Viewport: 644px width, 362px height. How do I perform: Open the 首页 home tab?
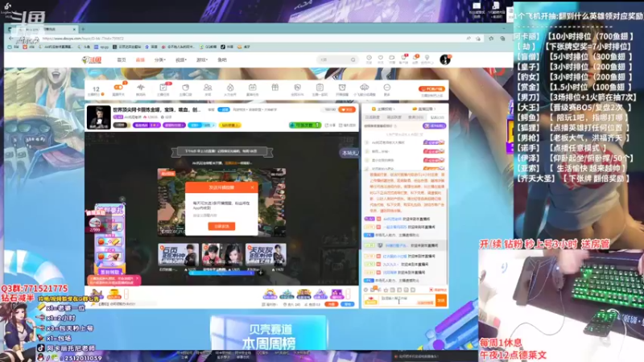(x=122, y=60)
